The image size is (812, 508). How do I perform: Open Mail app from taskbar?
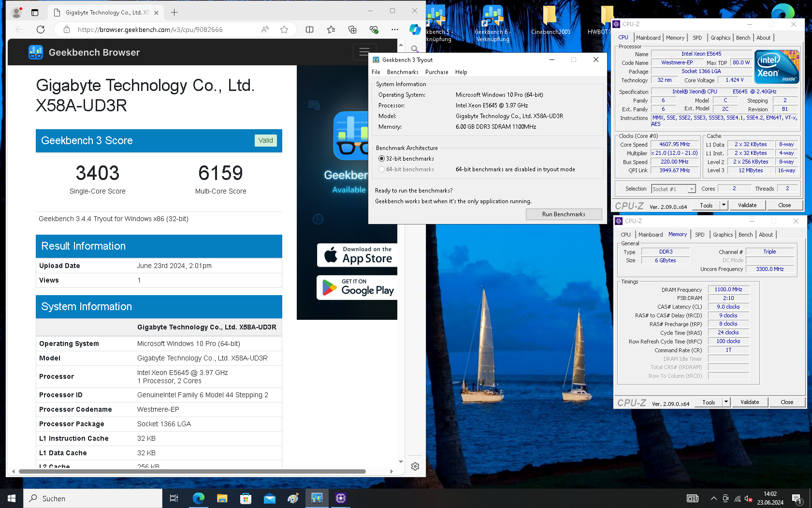pyautogui.click(x=269, y=498)
